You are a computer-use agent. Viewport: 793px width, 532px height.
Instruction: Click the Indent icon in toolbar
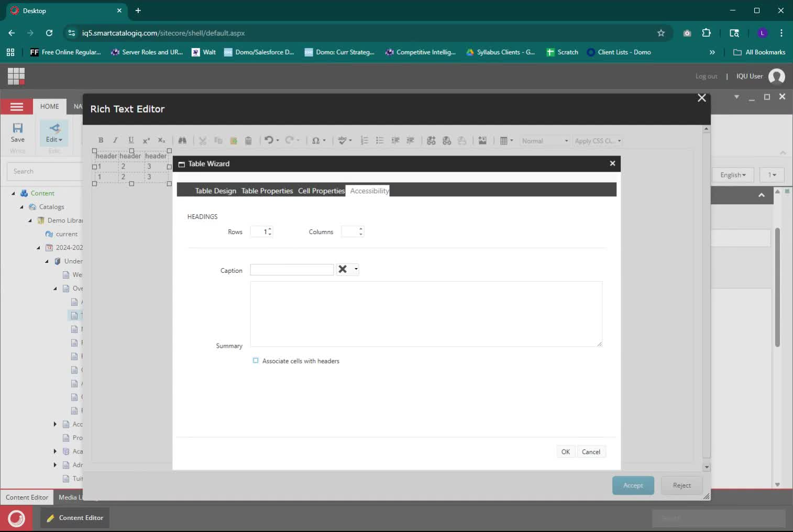(x=395, y=140)
